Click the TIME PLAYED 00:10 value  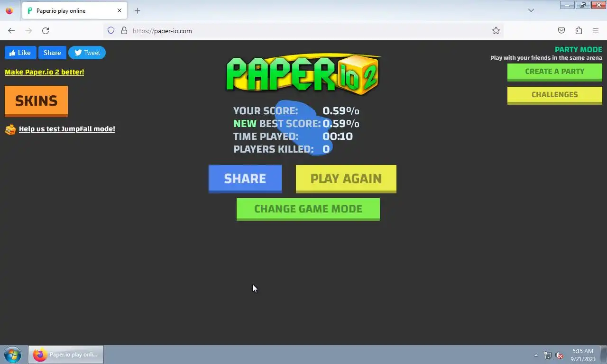click(338, 136)
